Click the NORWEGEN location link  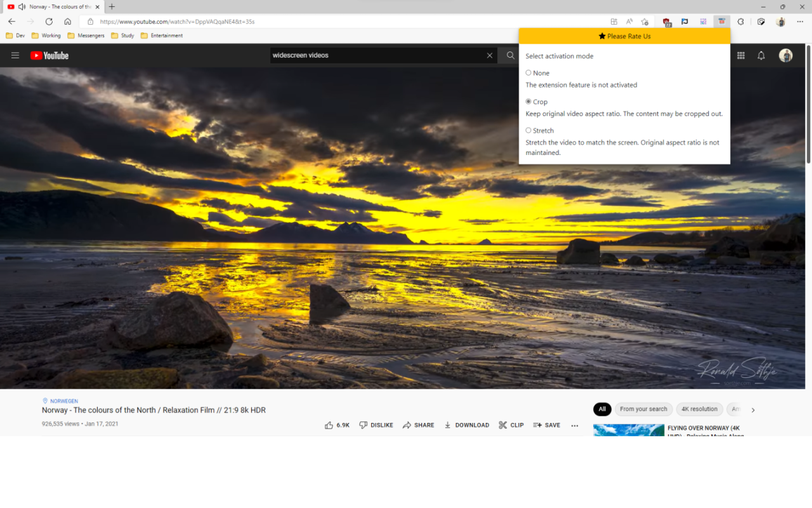point(64,401)
